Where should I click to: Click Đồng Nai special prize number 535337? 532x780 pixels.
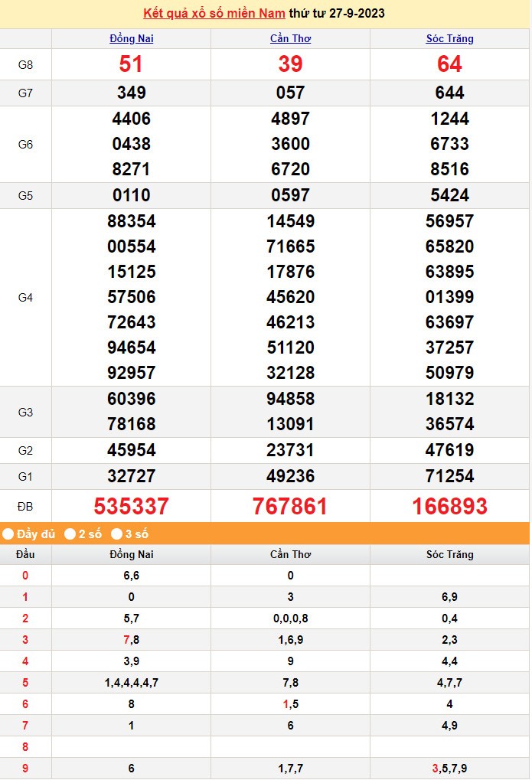point(131,506)
